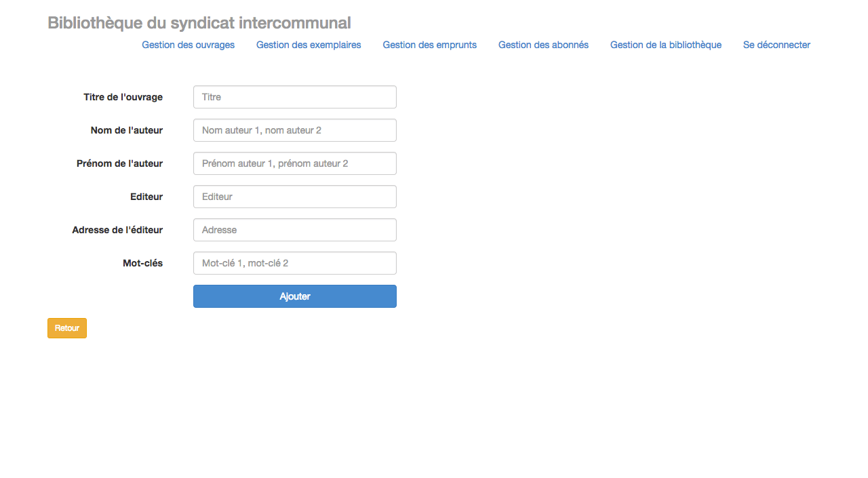This screenshot has height=478, width=868.
Task: Click the Mot-clés input field
Action: [295, 263]
